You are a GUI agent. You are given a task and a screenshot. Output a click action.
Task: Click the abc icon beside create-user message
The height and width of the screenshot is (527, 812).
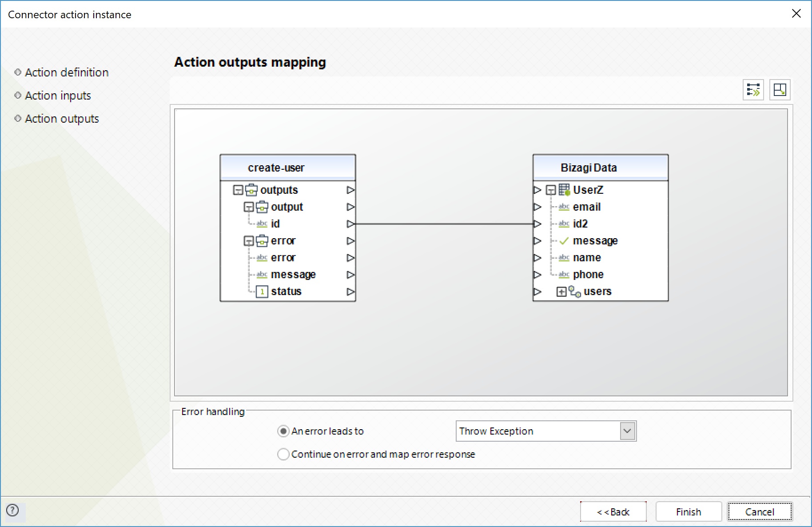click(x=262, y=274)
